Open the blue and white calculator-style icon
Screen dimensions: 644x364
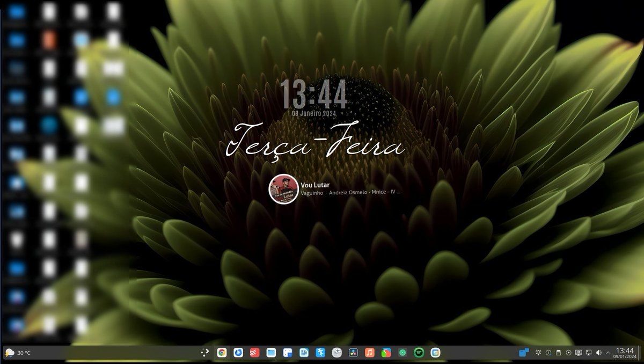(288, 353)
